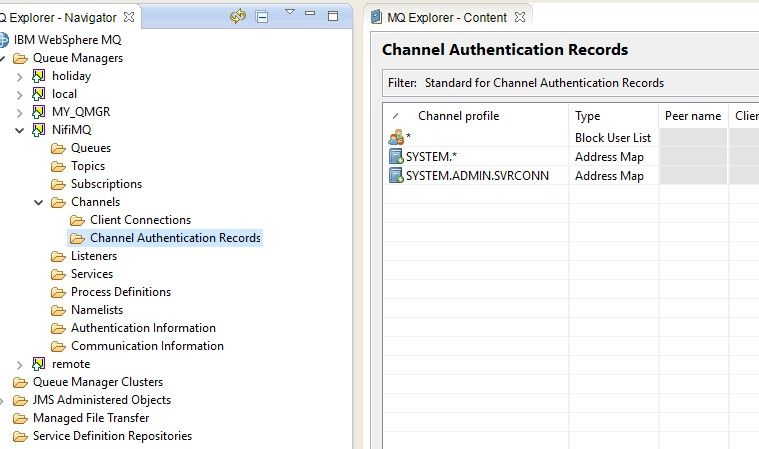Select Client Connections in the tree
Viewport: 759px width, 449px height.
(140, 220)
